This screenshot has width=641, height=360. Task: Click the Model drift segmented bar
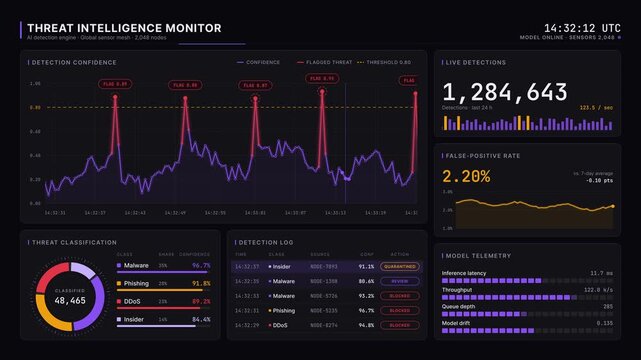click(x=527, y=331)
